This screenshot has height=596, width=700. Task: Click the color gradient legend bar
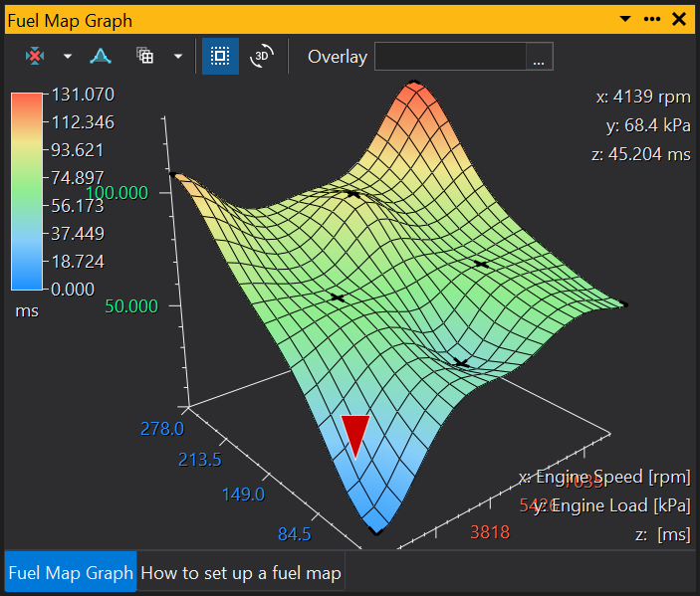26,191
